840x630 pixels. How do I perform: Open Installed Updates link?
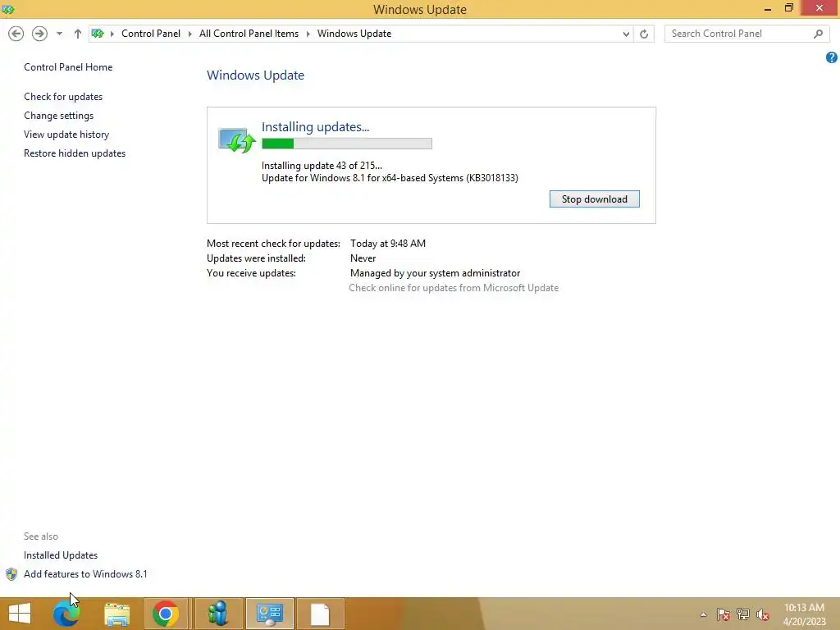(x=61, y=555)
